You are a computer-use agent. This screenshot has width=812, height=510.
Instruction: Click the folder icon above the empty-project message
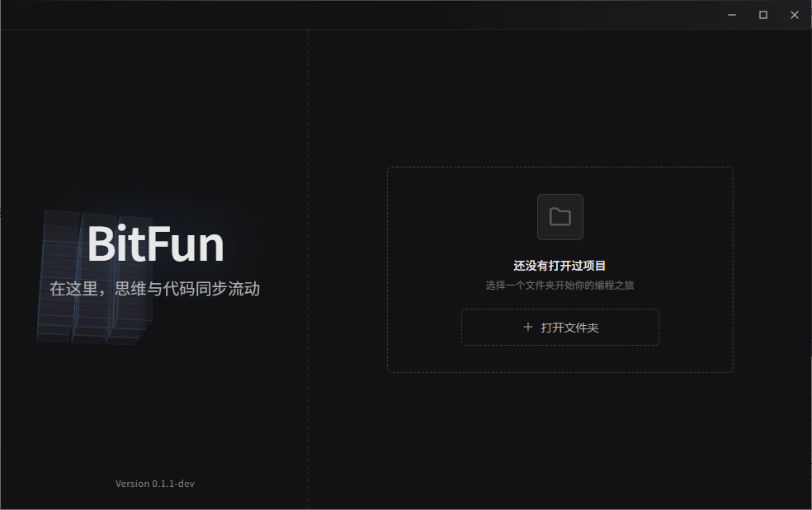(x=559, y=216)
